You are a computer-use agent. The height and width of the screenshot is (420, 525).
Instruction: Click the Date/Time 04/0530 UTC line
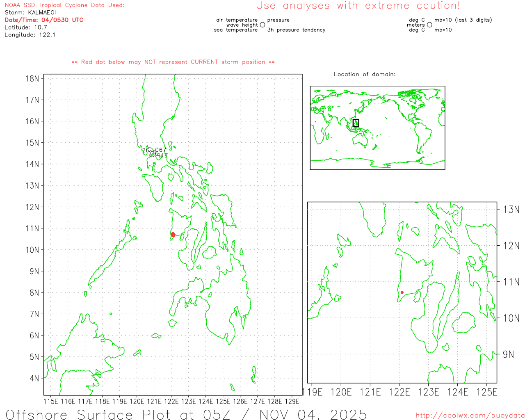[x=44, y=20]
